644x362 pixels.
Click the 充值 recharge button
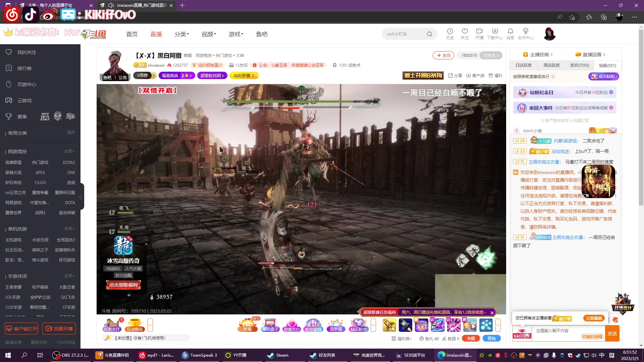(471, 339)
